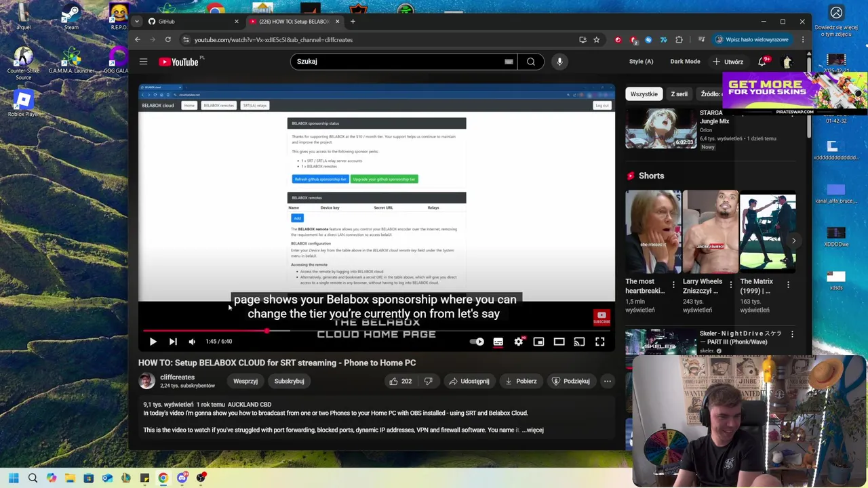Click the Utwórz create button

tap(728, 62)
